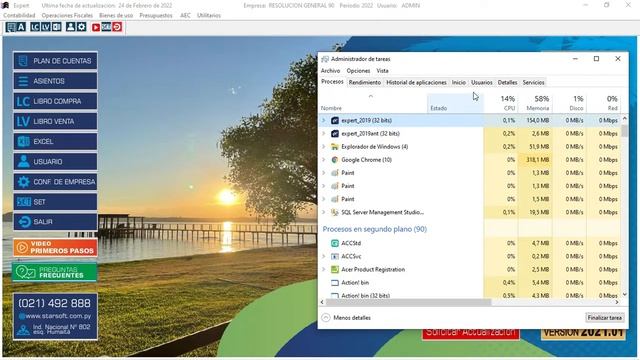This screenshot has width=640, height=360.
Task: Switch to the Detalles tab
Action: tap(507, 82)
